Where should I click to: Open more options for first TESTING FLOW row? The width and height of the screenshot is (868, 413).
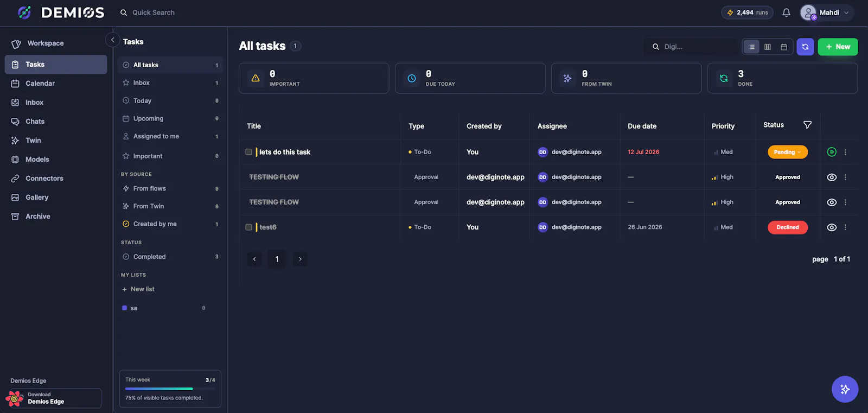click(x=845, y=177)
